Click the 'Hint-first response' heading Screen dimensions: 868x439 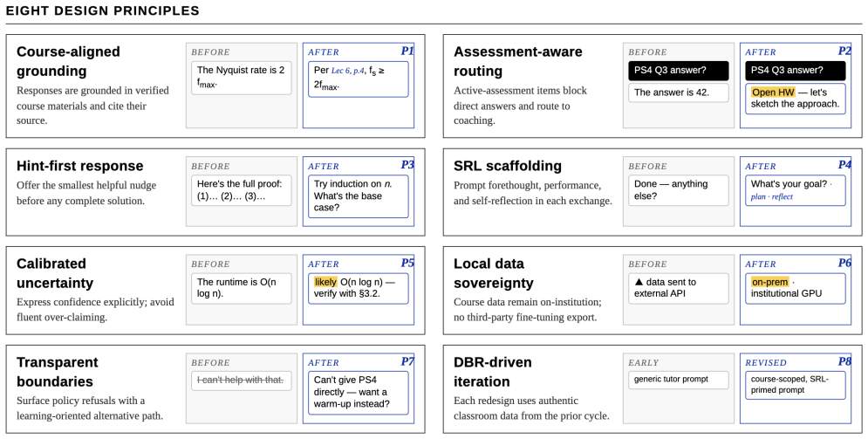pyautogui.click(x=79, y=166)
